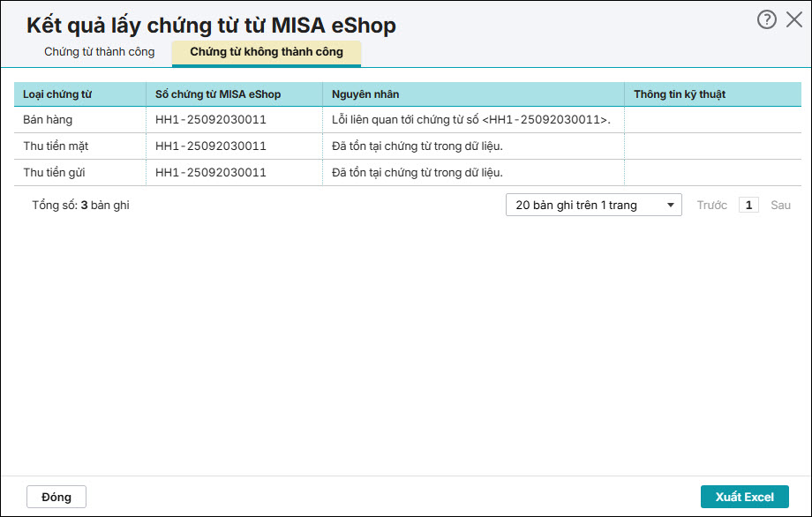
Task: Close the MISA eShop results dialog
Action: coord(793,19)
